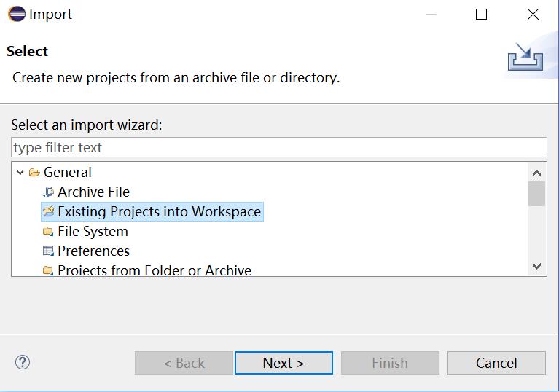Click the File System folder icon

[x=48, y=231]
